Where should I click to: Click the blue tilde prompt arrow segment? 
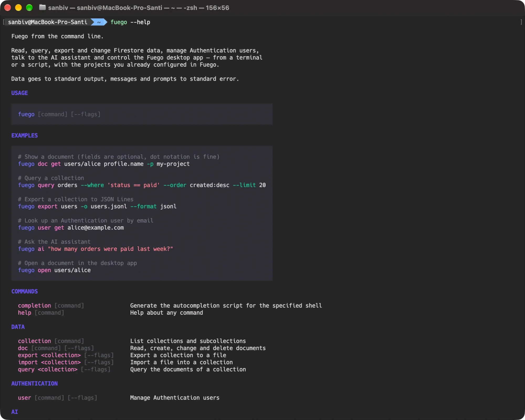[x=99, y=22]
